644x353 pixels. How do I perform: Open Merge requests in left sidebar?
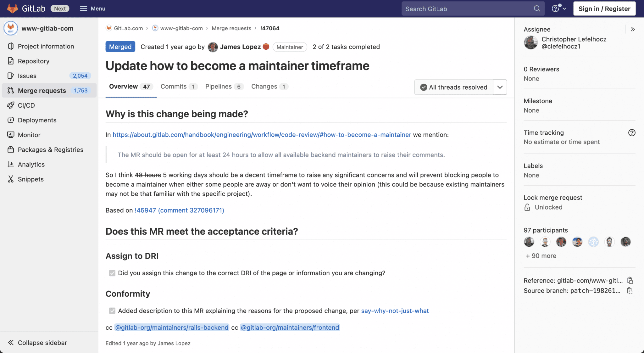coord(49,91)
